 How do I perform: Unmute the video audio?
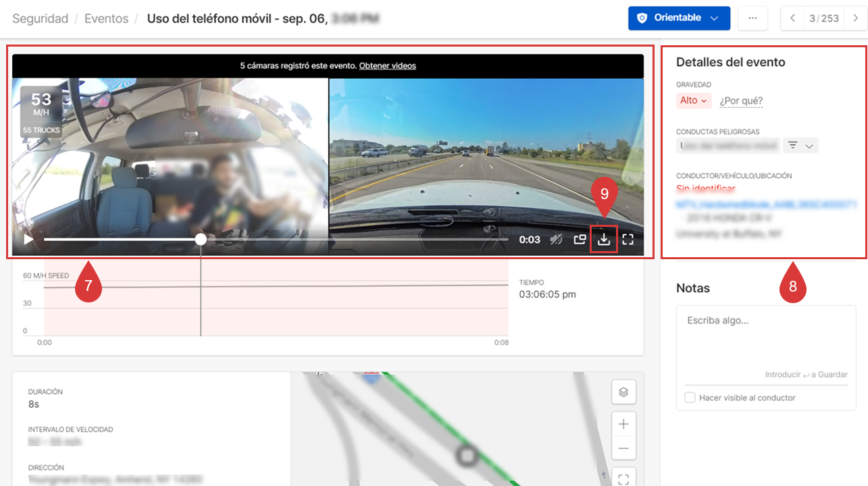point(556,239)
